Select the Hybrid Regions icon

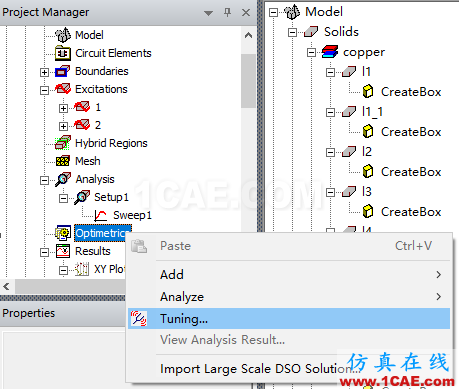[63, 143]
